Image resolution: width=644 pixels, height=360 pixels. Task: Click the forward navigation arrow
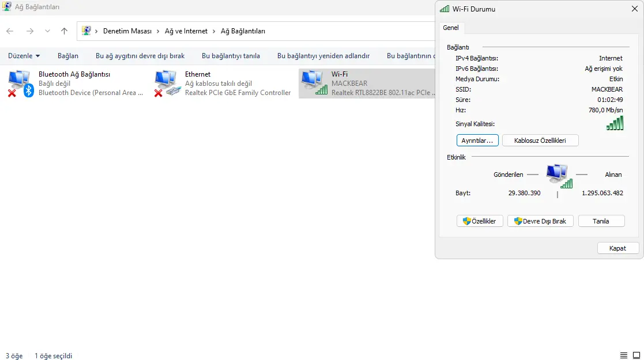(x=29, y=31)
